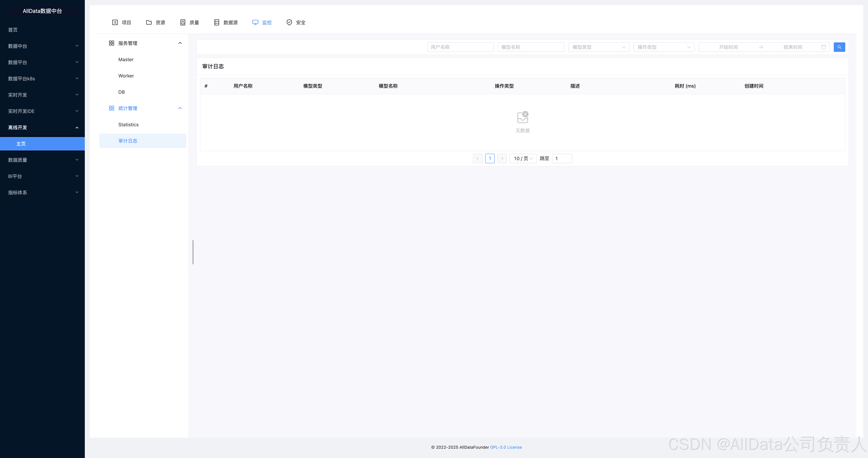The width and height of the screenshot is (868, 458).
Task: Open the GPL-3.0 License link
Action: (x=506, y=447)
